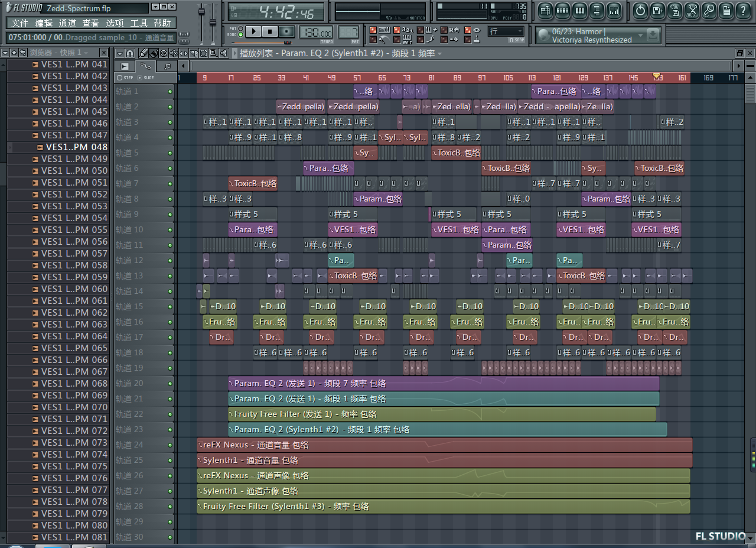756x548 pixels.
Task: Click the browser collapse-up arrow icon
Action: (14, 53)
